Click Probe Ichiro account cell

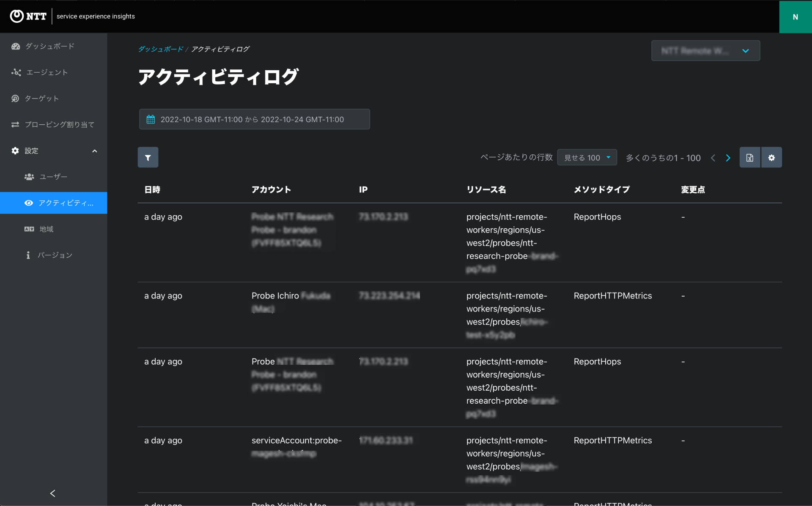291,302
